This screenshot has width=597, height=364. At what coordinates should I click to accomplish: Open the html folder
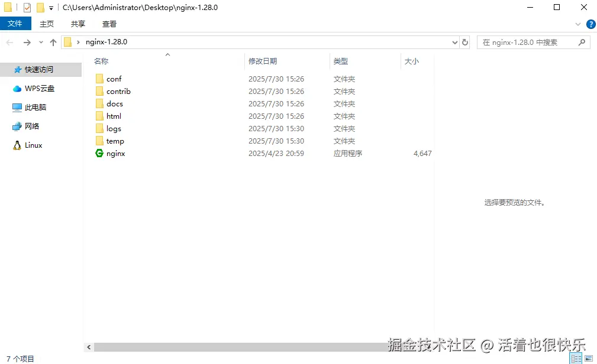(x=112, y=116)
